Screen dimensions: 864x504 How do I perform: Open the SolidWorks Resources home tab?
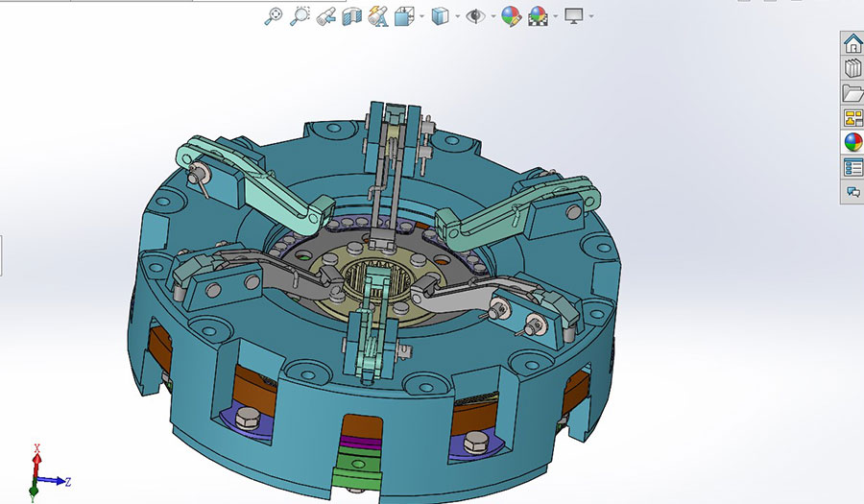[853, 43]
